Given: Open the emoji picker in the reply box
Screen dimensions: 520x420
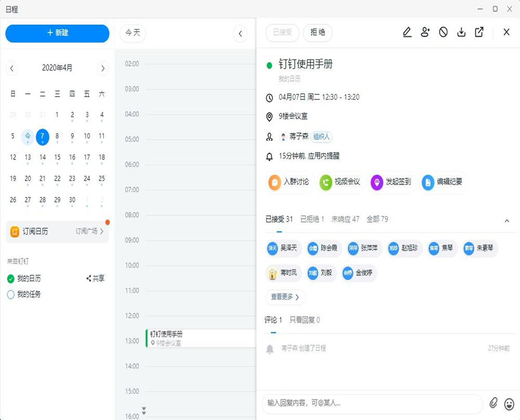Looking at the screenshot, I should coord(509,403).
